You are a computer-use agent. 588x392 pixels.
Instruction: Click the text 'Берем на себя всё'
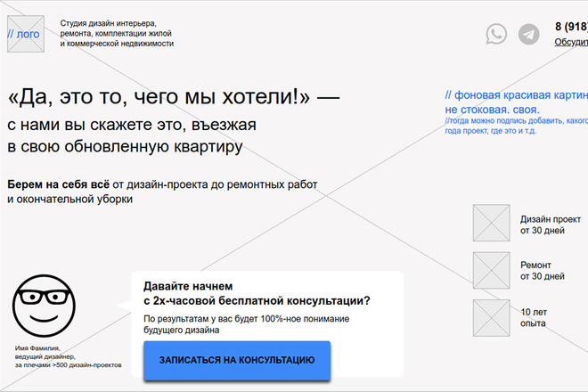pyautogui.click(x=59, y=184)
